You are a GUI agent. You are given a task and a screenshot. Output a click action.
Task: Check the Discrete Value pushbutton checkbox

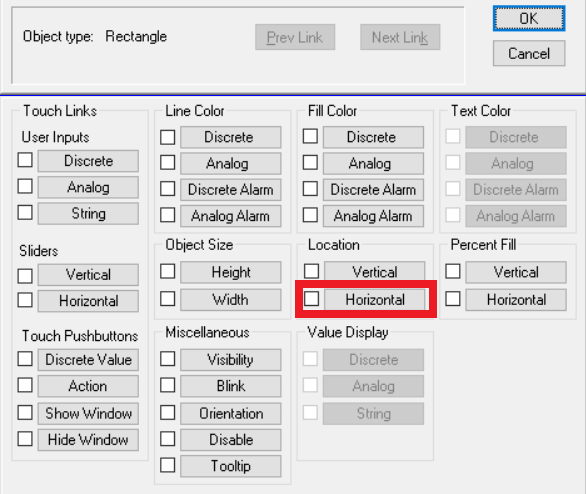(25, 359)
